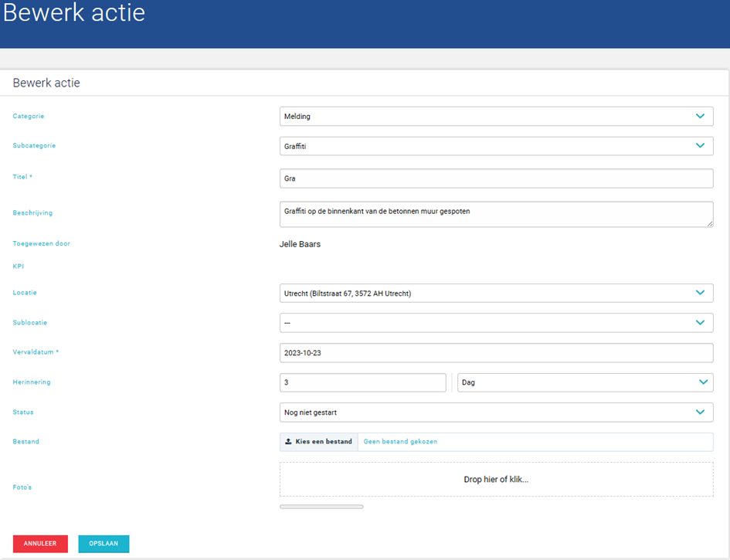Click the Geen bestand gekozen file field
This screenshot has width=730, height=560.
point(535,442)
